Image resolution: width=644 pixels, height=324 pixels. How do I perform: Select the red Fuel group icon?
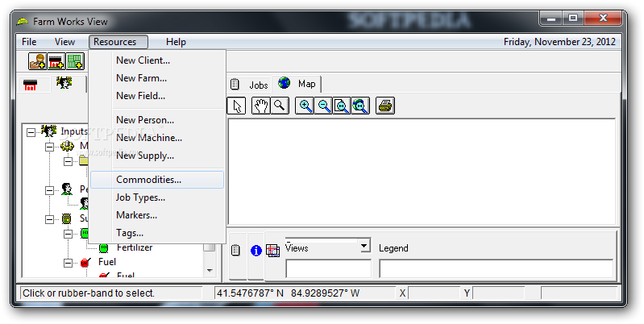pos(85,263)
